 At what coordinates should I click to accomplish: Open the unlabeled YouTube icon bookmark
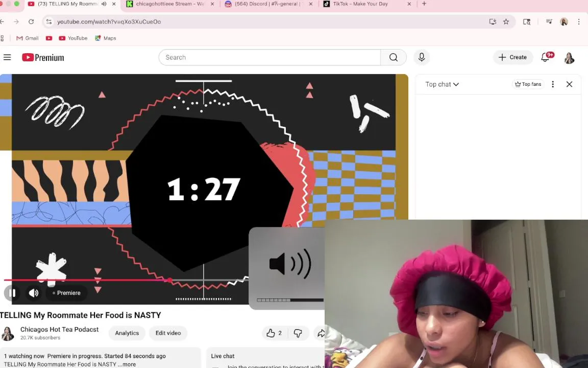[x=49, y=38]
